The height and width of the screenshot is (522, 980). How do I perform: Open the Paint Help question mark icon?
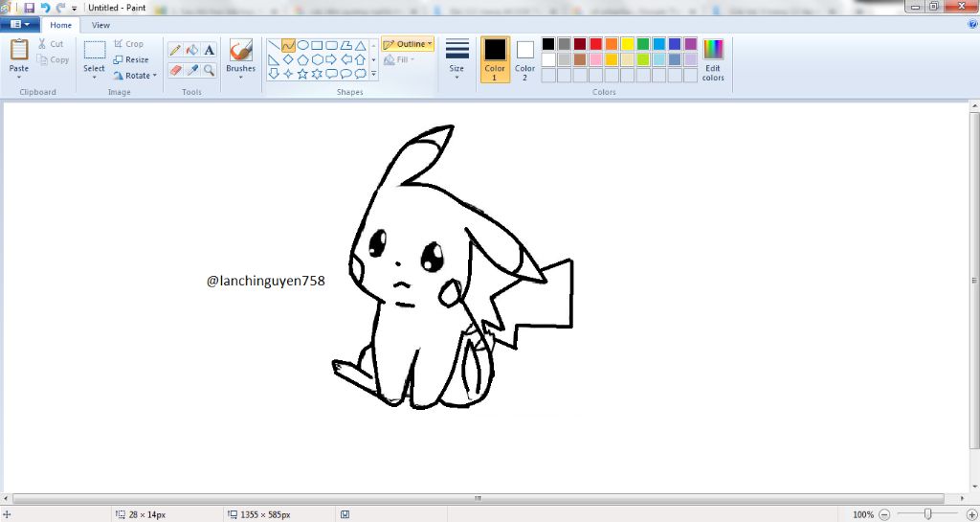tap(972, 24)
